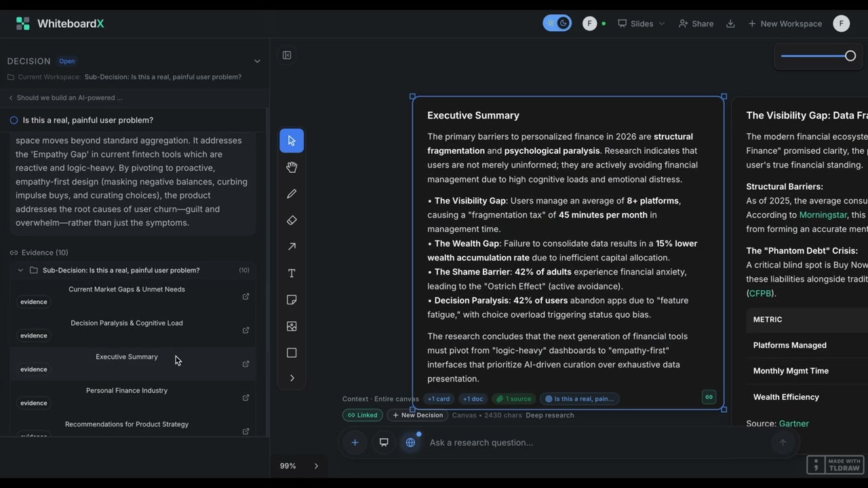Open external link for Decision Paralysis & Cognitive Load
The image size is (868, 488).
(x=245, y=330)
